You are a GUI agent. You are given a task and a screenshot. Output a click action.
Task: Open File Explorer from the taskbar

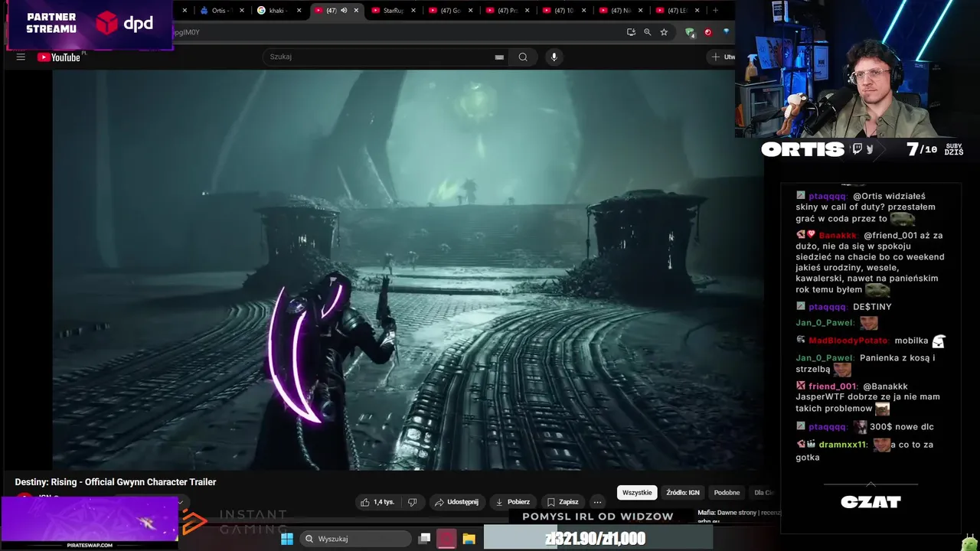(x=469, y=539)
